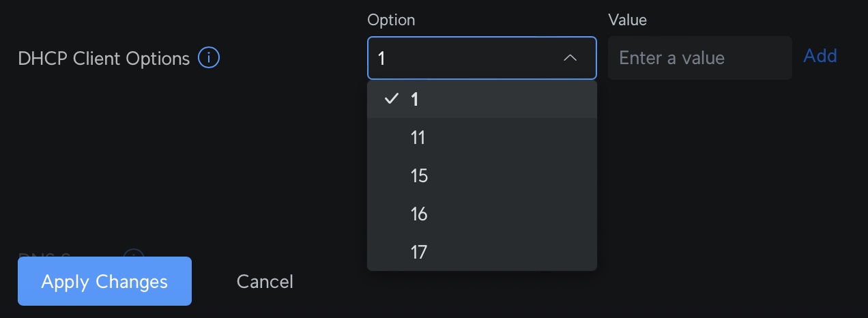Viewport: 868px width, 318px height.
Task: Choose option 17 at the list bottom
Action: (x=482, y=252)
